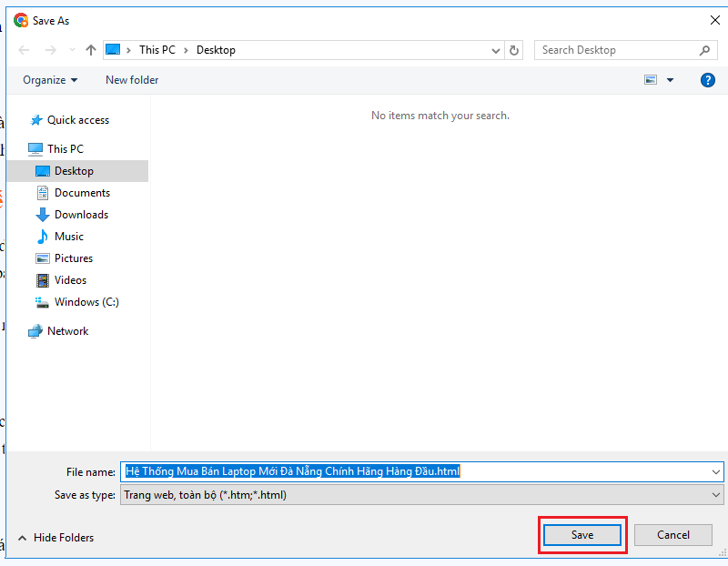Expand the Save as type dropdown
The image size is (728, 566).
coord(716,494)
